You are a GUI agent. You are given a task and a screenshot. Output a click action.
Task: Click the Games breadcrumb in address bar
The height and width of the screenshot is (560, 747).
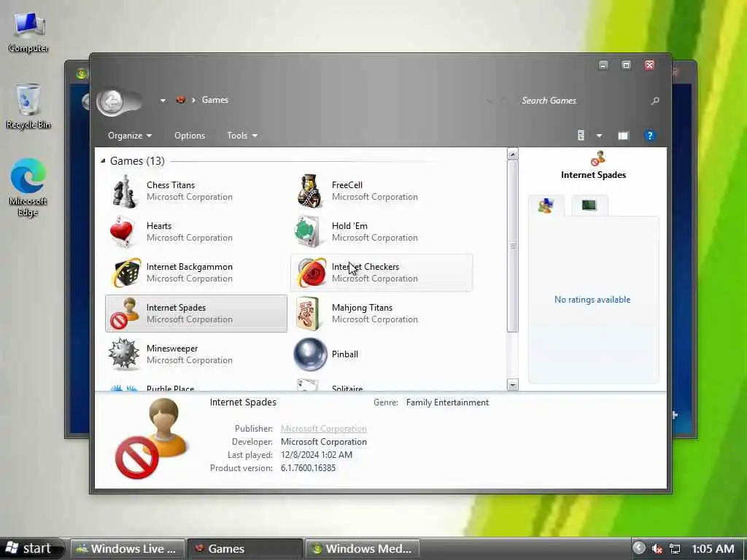(215, 100)
